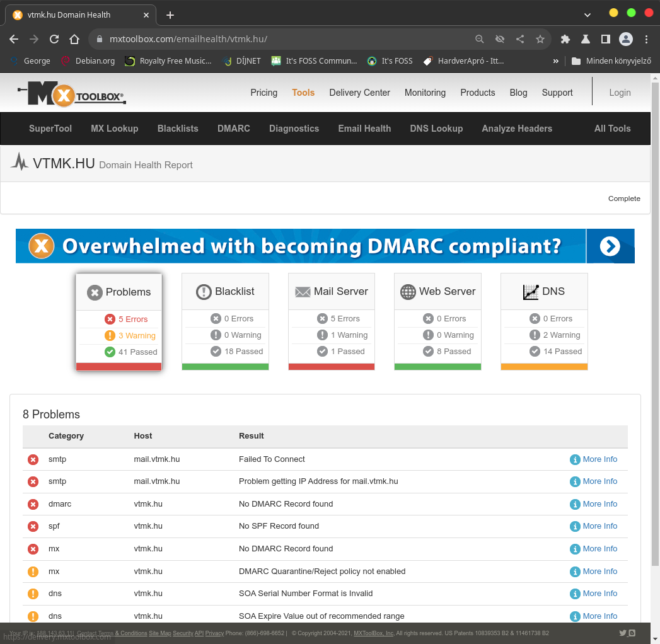Open the George bookmark
The image size is (660, 644).
tap(30, 61)
